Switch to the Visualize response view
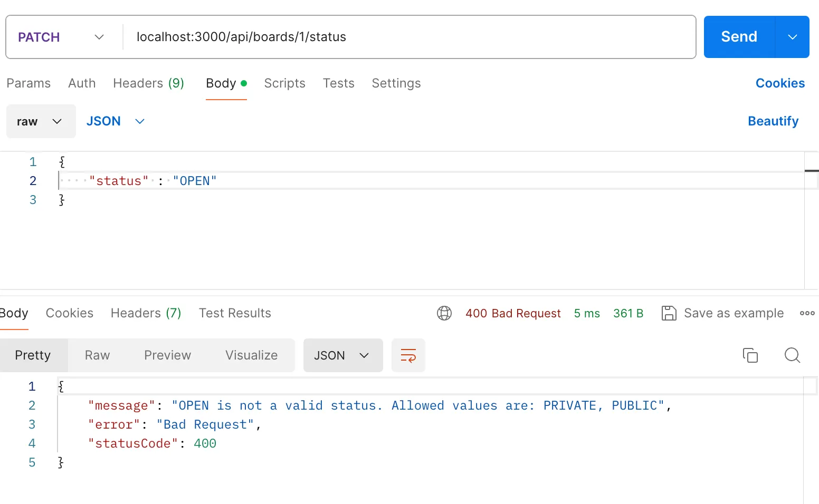The width and height of the screenshot is (819, 504). click(252, 355)
